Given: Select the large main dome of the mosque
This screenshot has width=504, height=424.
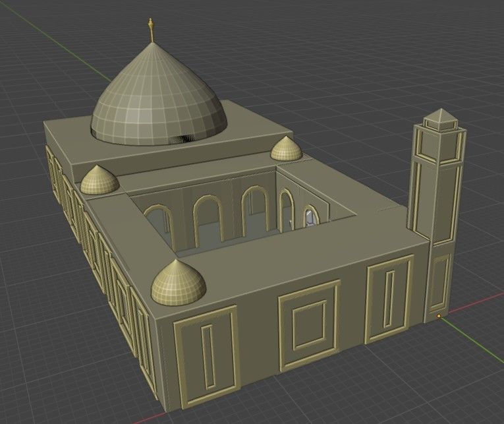Looking at the screenshot, I should click(159, 96).
